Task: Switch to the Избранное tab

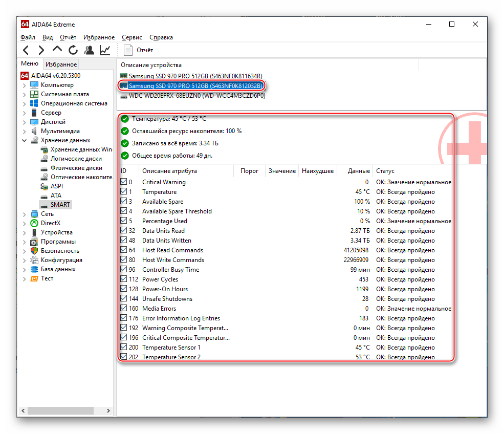Action: (61, 64)
